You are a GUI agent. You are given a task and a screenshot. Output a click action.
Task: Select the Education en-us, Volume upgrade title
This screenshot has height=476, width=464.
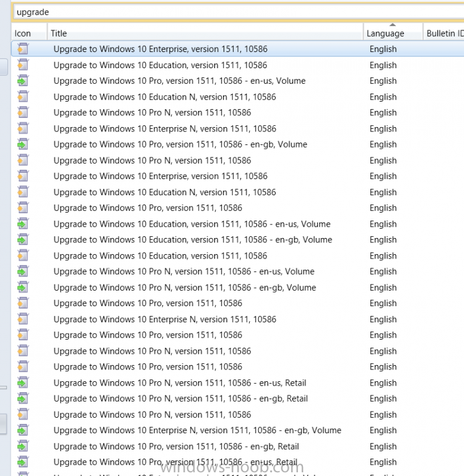(192, 224)
